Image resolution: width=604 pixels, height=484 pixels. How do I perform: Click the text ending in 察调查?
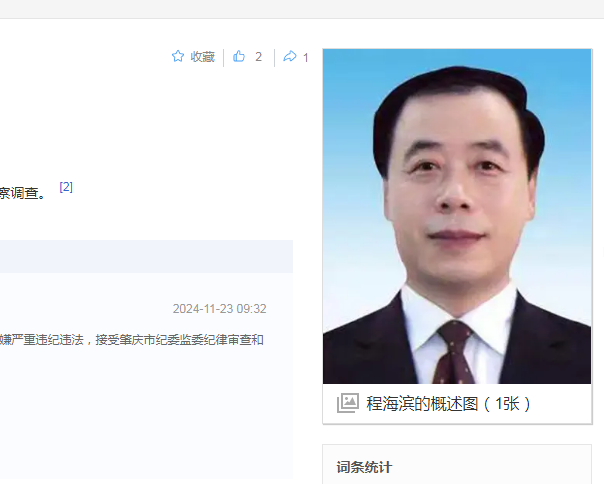point(23,193)
